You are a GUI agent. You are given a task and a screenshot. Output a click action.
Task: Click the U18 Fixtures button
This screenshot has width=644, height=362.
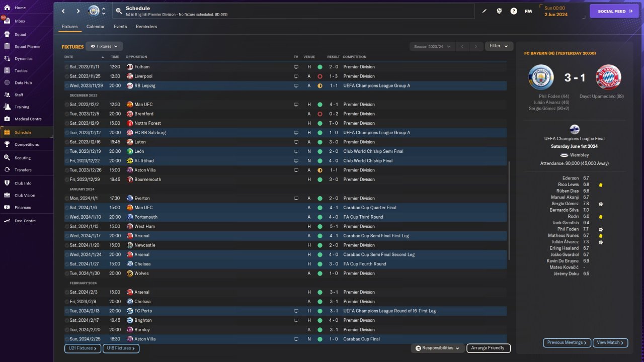pos(121,348)
